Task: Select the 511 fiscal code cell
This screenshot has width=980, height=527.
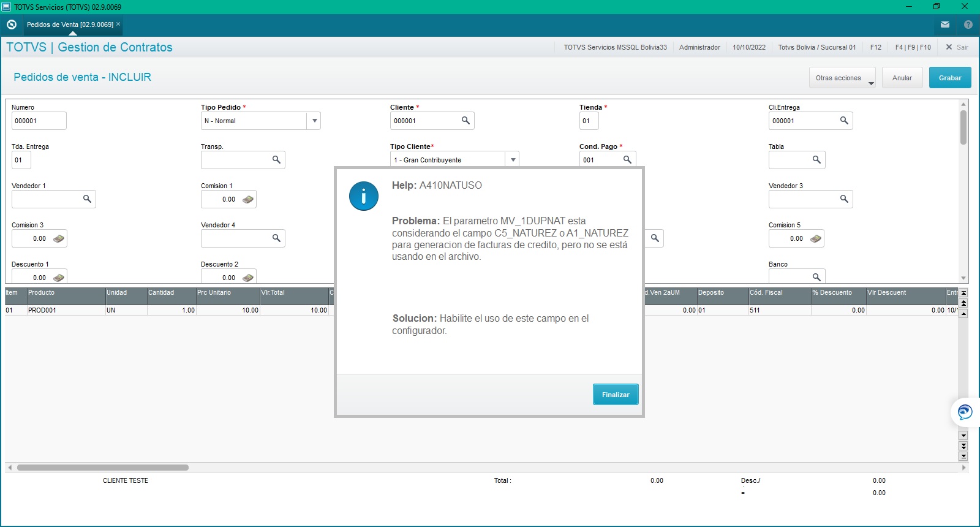Action: tap(780, 310)
